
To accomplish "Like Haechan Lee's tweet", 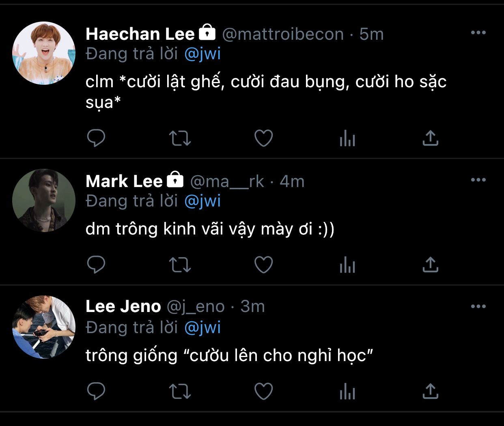I will point(263,138).
